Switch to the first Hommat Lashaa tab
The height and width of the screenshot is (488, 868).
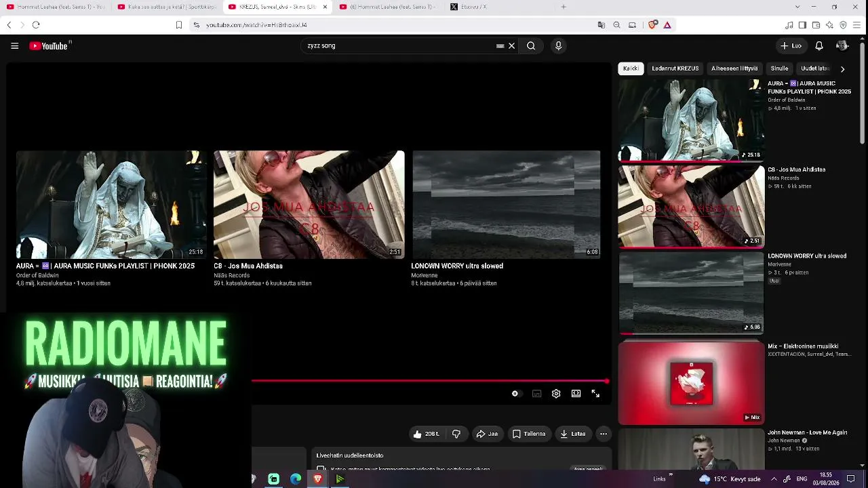[x=56, y=7]
